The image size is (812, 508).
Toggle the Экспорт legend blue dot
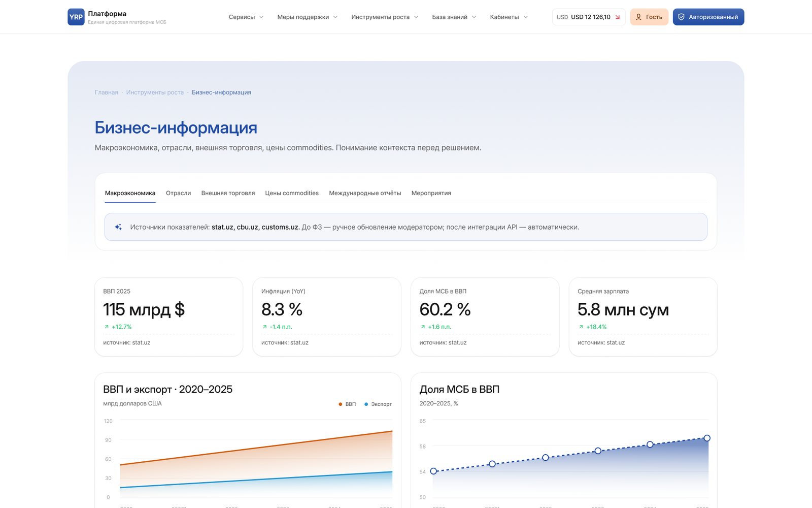coord(366,404)
